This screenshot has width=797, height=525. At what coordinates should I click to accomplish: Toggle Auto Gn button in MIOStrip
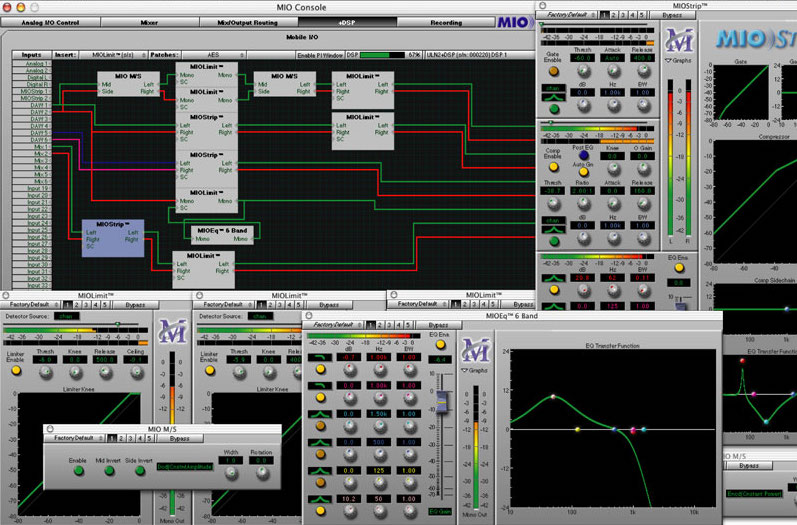point(584,172)
